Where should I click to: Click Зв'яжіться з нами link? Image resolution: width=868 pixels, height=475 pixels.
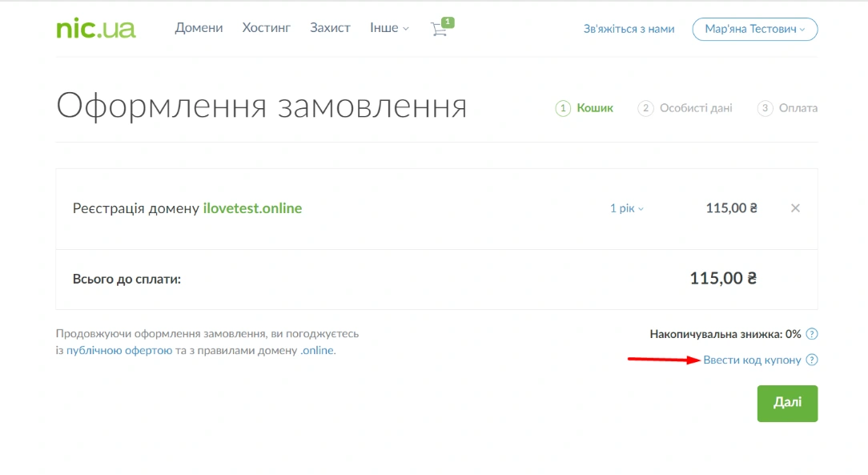tap(629, 29)
